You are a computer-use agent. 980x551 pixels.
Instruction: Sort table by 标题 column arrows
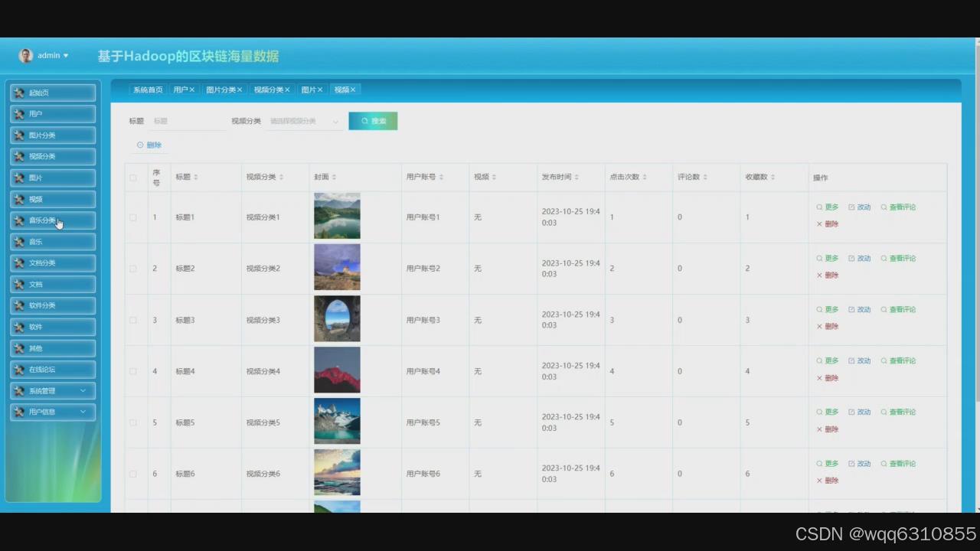tap(196, 178)
